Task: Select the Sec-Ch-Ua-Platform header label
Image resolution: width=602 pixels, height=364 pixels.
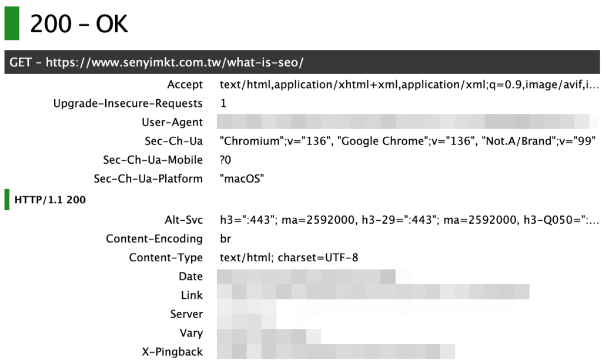Action: [148, 178]
